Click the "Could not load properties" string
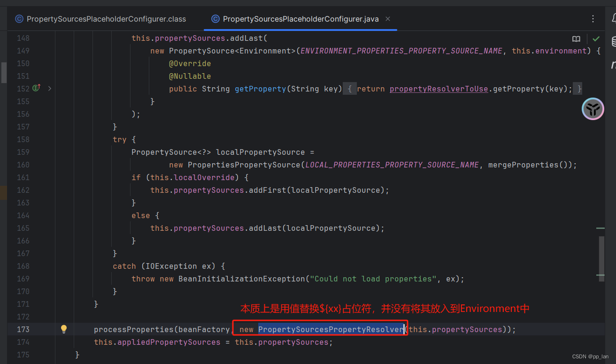This screenshot has width=616, height=364. coord(373,279)
